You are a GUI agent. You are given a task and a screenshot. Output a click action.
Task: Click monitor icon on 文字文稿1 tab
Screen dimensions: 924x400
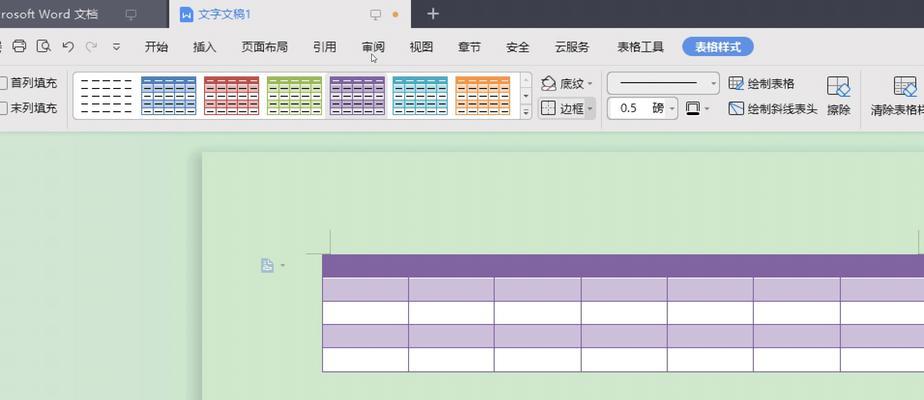375,14
